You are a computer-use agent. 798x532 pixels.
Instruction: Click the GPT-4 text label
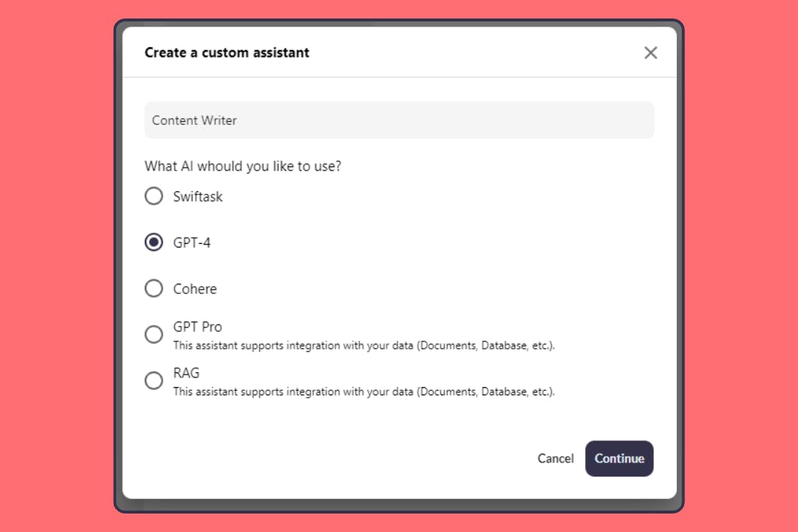click(192, 242)
